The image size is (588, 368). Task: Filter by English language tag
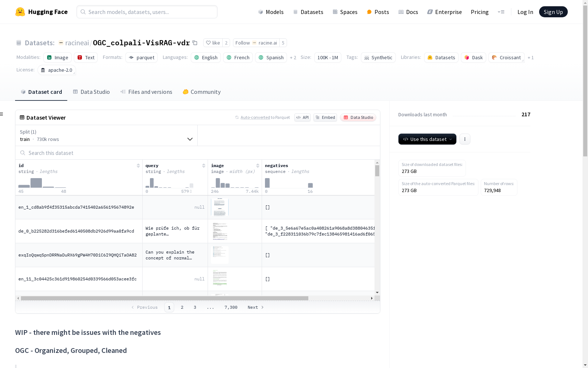coord(206,57)
